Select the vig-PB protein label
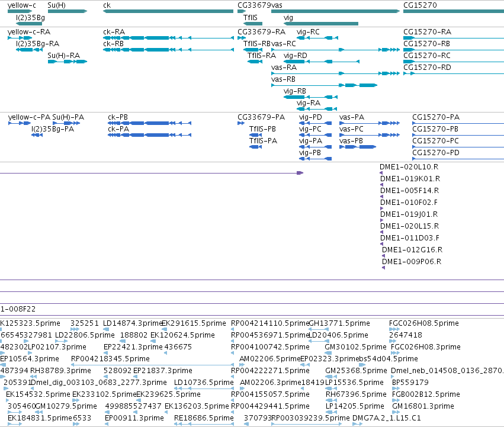Image resolution: width=504 pixels, height=427 pixels. 310,153
